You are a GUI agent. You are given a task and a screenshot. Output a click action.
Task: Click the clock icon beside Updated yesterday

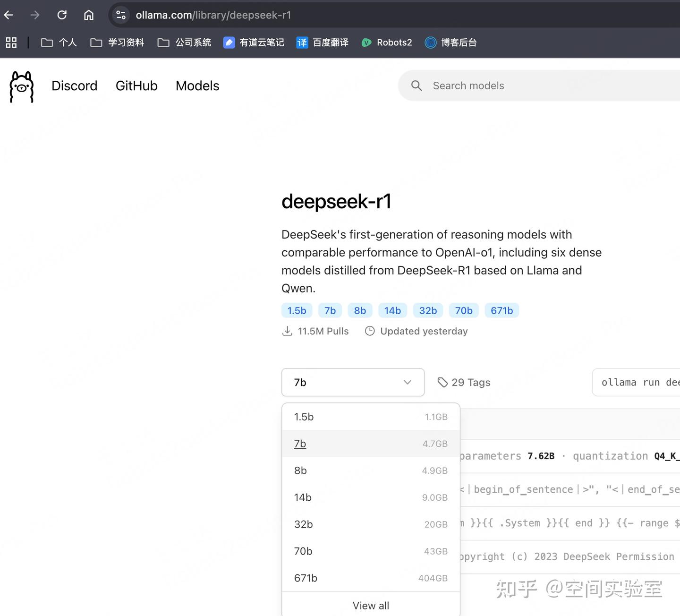[x=369, y=331]
